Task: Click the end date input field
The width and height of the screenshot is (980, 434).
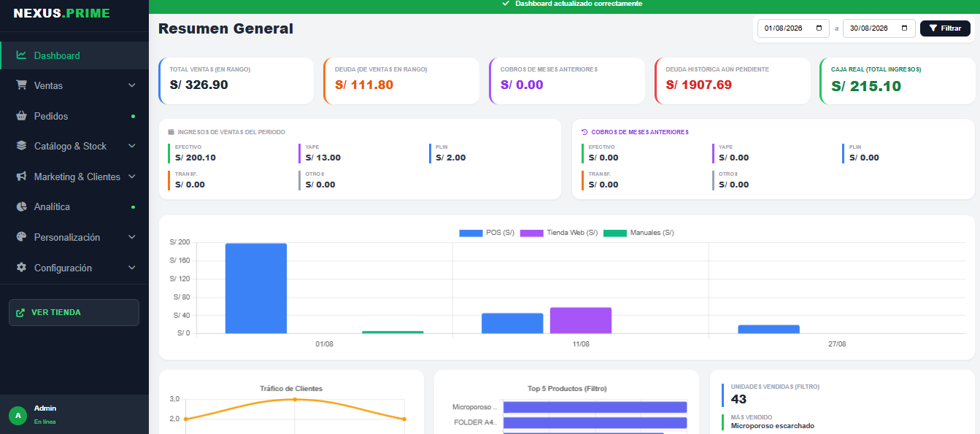Action: [879, 28]
